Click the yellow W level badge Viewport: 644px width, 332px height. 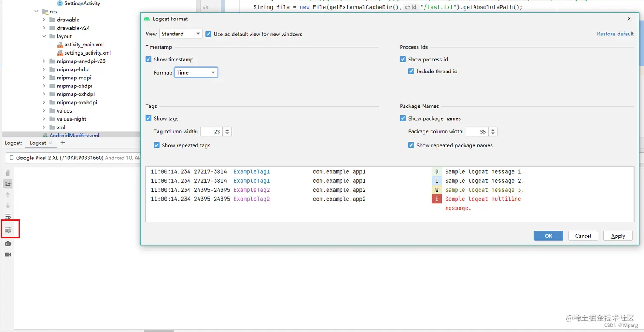437,190
